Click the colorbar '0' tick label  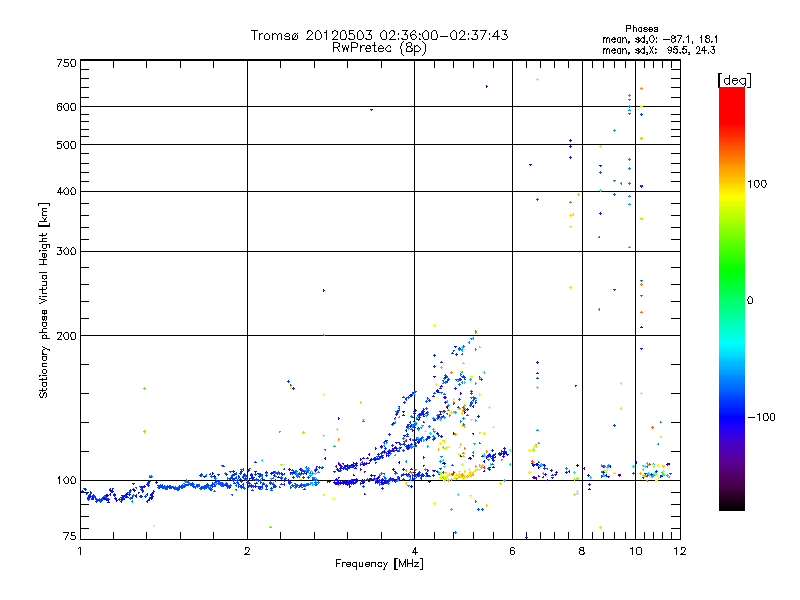[750, 301]
